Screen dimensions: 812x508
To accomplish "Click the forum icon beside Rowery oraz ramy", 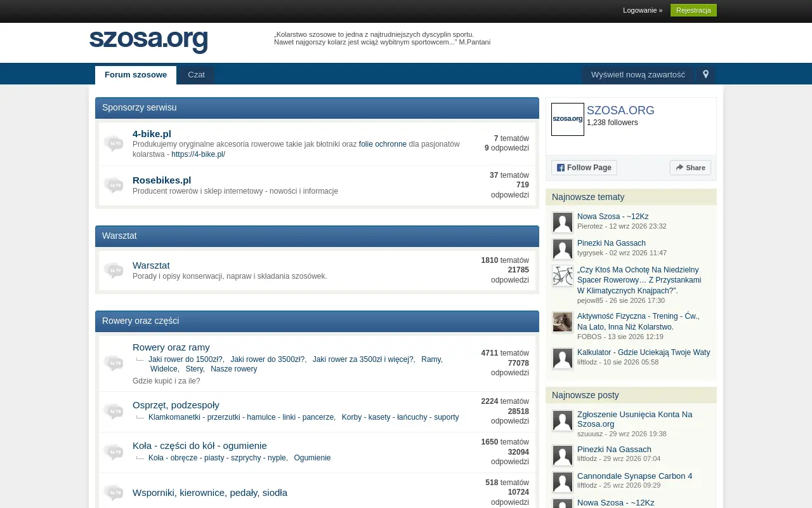I will coord(114,363).
